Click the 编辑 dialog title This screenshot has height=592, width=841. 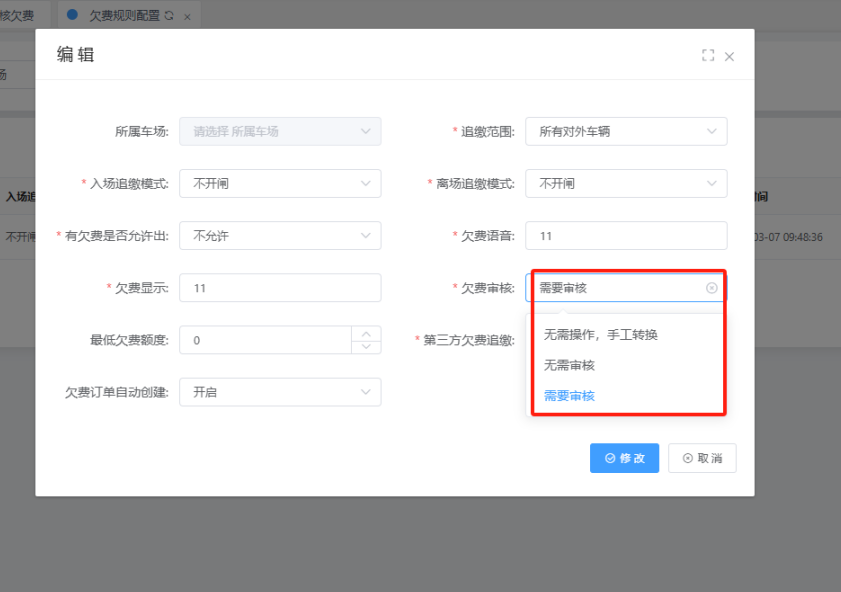pos(76,55)
